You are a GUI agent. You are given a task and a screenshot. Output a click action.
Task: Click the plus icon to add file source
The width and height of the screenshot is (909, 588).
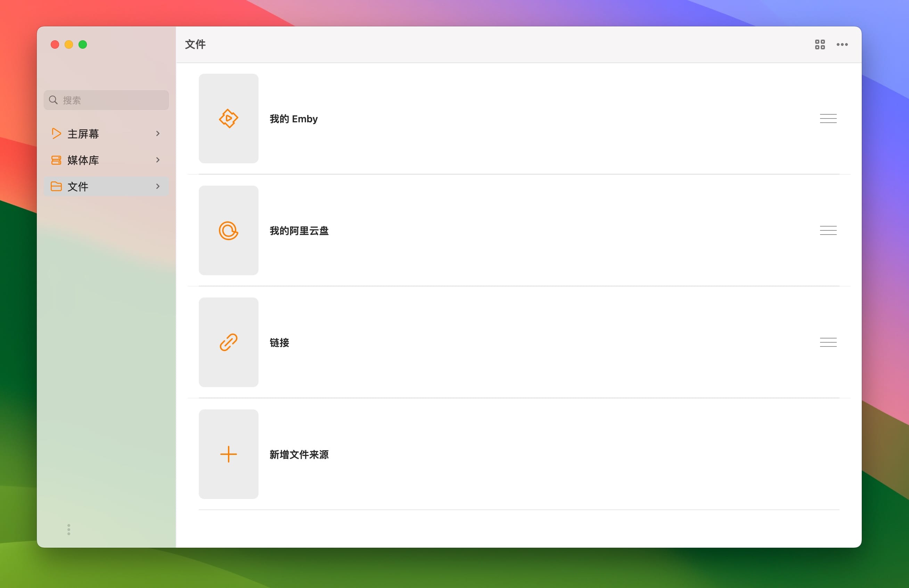pyautogui.click(x=228, y=454)
